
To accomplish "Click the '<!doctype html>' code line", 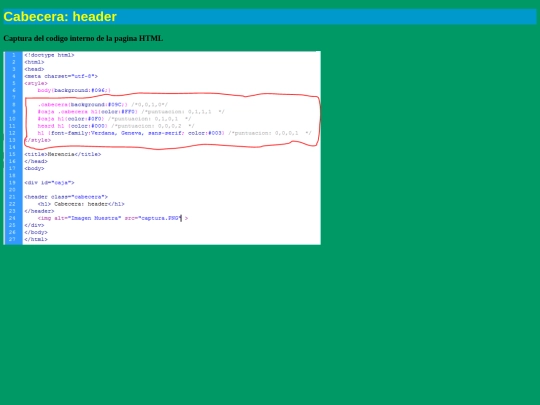I will [x=49, y=55].
